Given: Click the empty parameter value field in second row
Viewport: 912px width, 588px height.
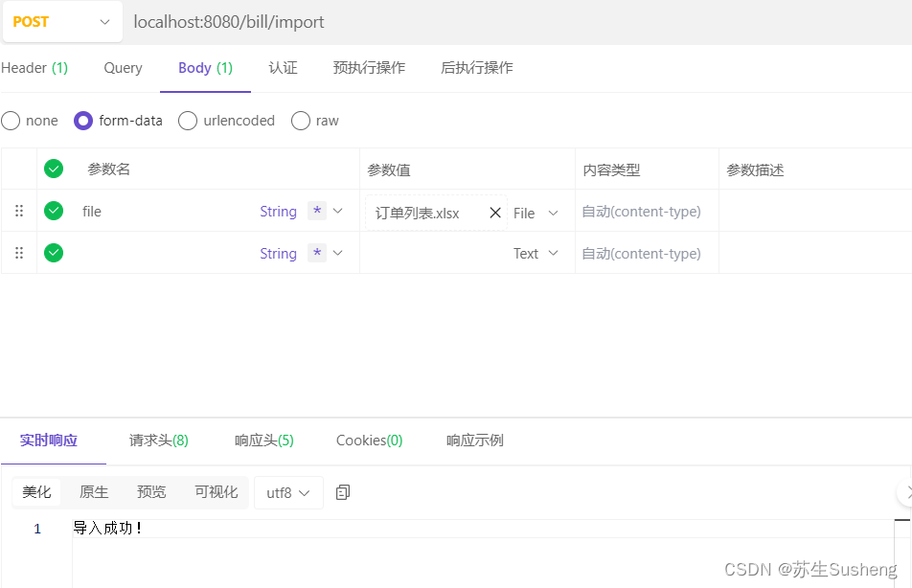Looking at the screenshot, I should coord(436,254).
